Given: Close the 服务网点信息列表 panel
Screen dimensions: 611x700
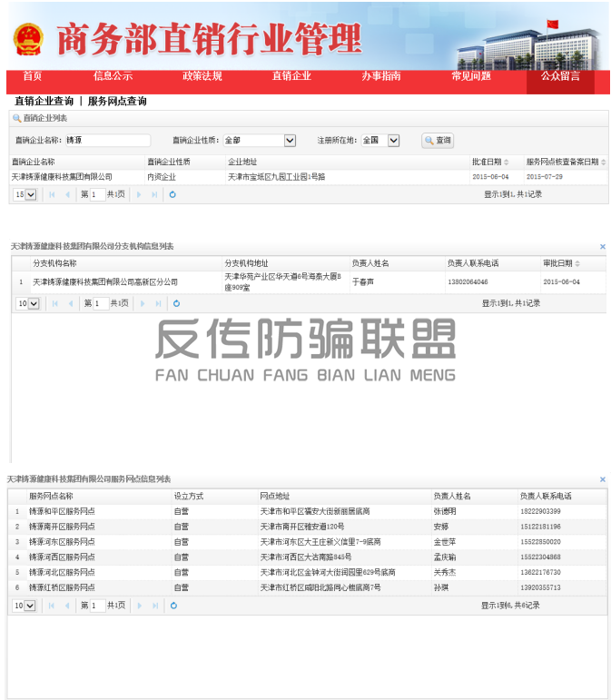Looking at the screenshot, I should (x=602, y=479).
